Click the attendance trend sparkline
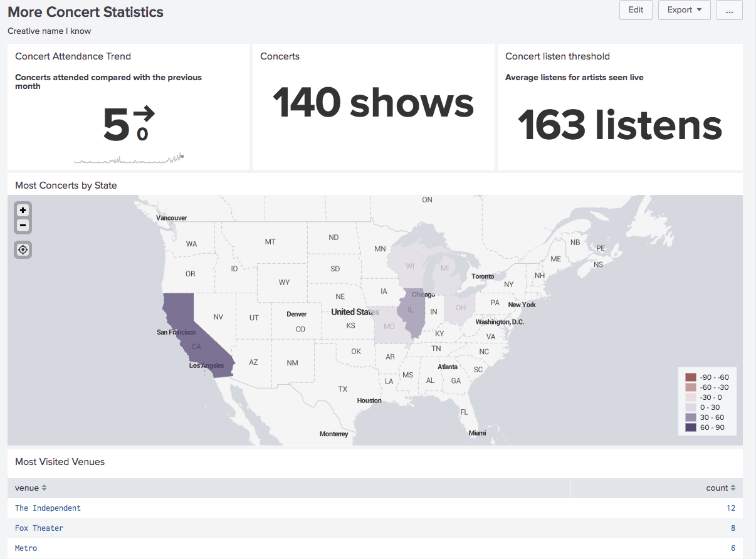 click(x=129, y=159)
